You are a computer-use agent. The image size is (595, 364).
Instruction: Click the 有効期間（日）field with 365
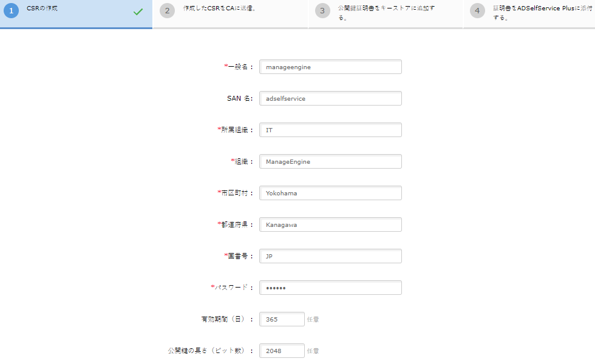tap(282, 319)
